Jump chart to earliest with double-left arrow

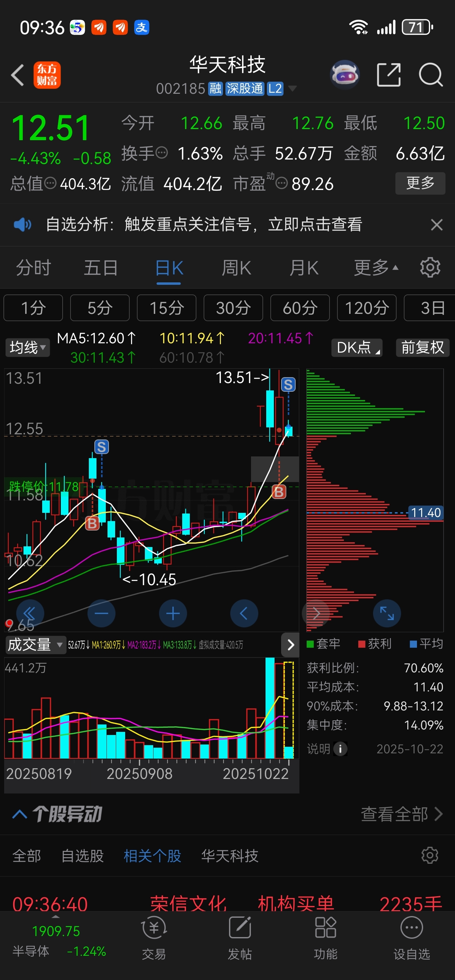[30, 613]
